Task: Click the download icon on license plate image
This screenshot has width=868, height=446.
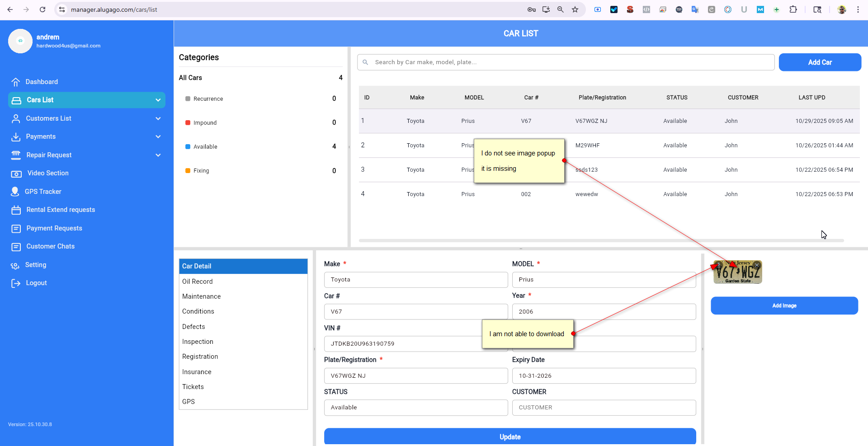Action: (718, 265)
